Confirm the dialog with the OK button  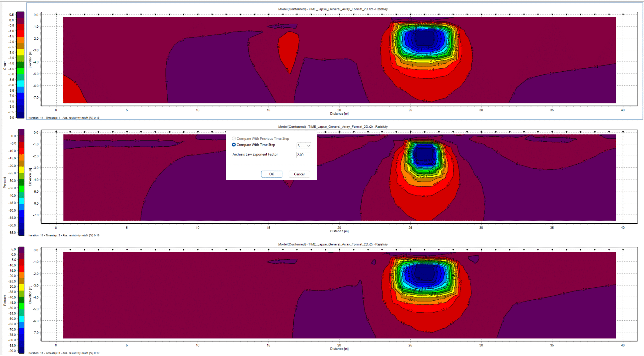coord(272,174)
